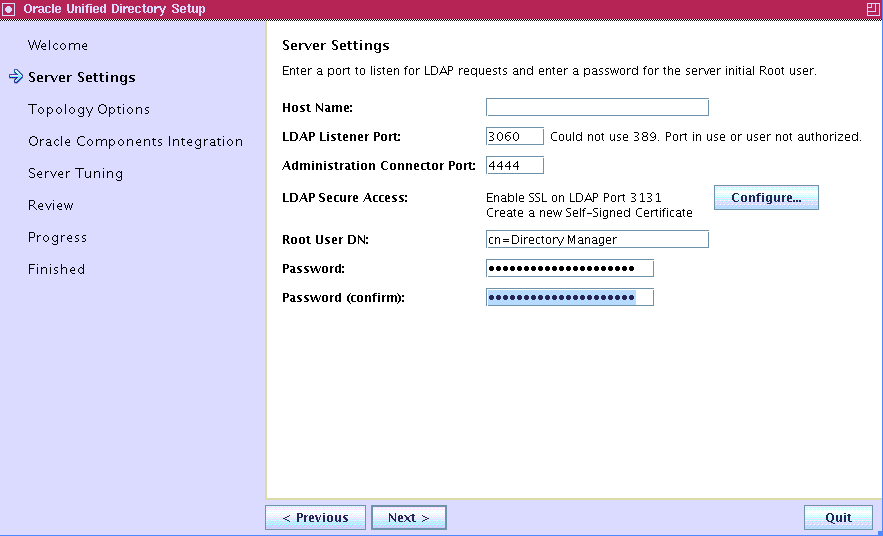Click the Server Settings page heading
Viewport: 883px width, 536px height.
coord(336,46)
